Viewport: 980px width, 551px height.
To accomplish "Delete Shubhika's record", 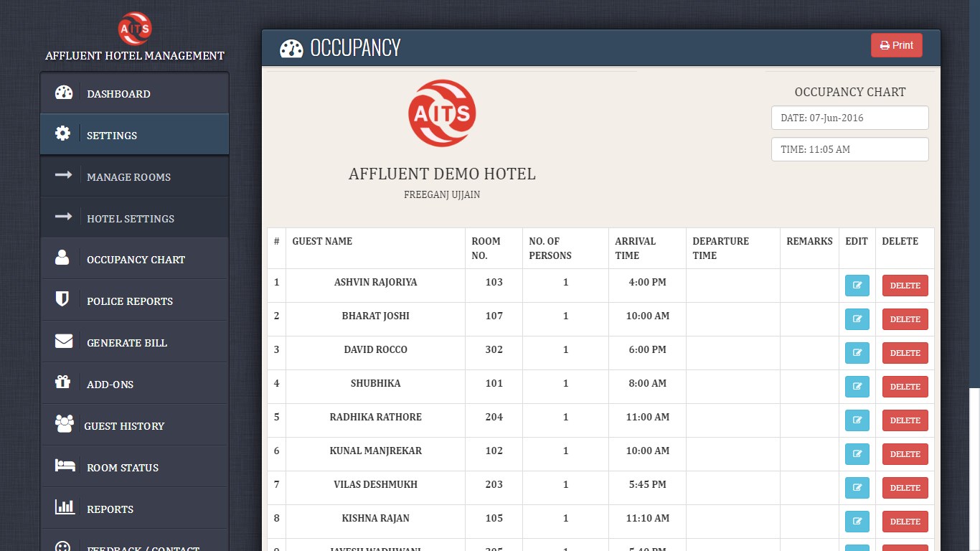I will coord(905,387).
